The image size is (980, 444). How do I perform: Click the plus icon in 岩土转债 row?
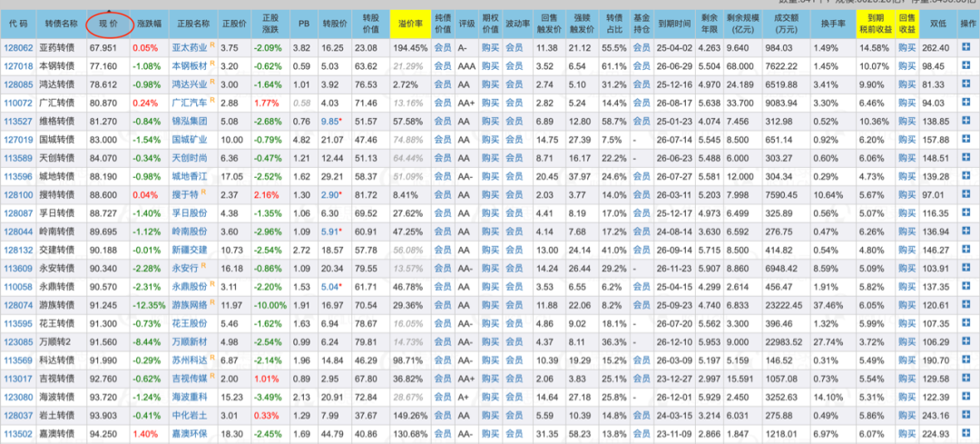pos(966,416)
